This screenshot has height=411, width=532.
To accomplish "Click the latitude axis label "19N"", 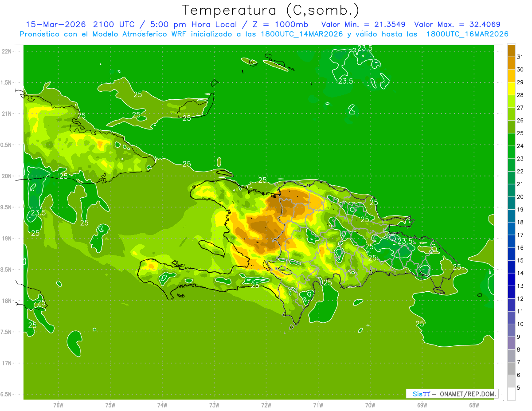I will pos(8,238).
